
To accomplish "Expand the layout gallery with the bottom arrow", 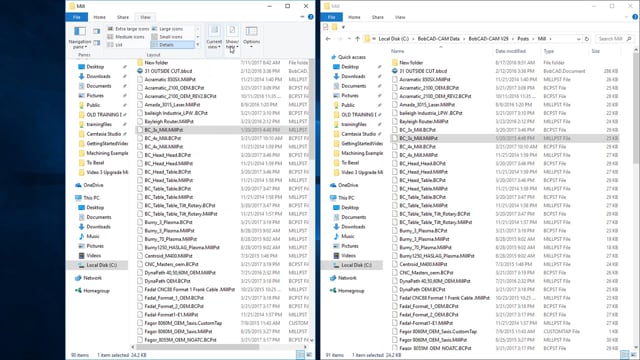I will 198,44.
